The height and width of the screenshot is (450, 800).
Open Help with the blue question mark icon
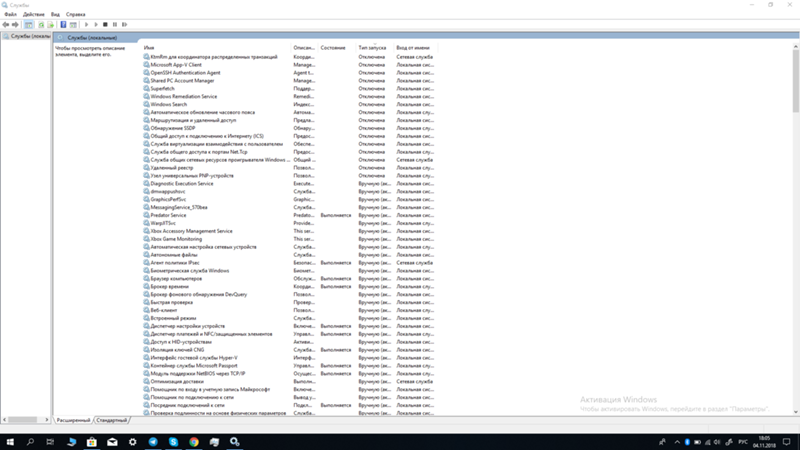pos(63,24)
